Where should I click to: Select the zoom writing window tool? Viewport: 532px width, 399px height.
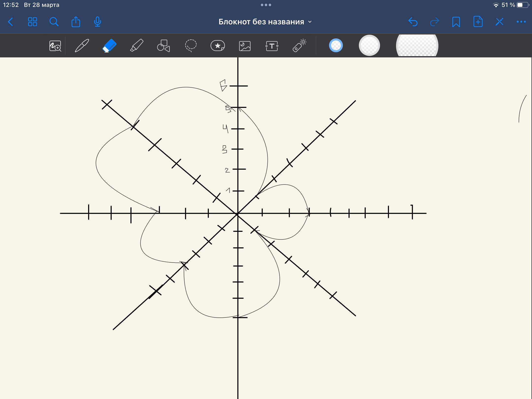click(x=55, y=46)
